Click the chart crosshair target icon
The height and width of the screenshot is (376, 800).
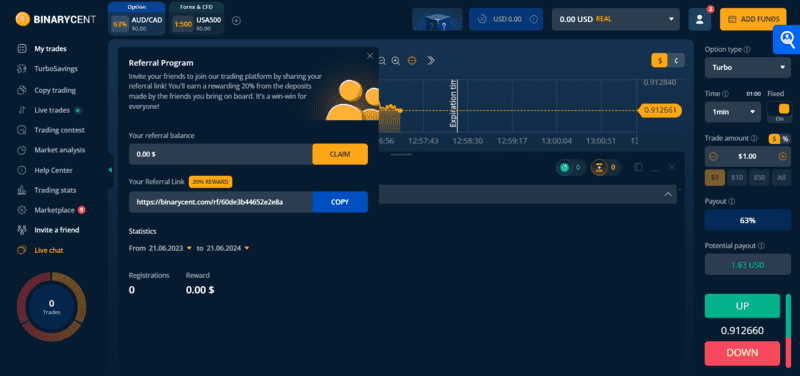[x=412, y=61]
